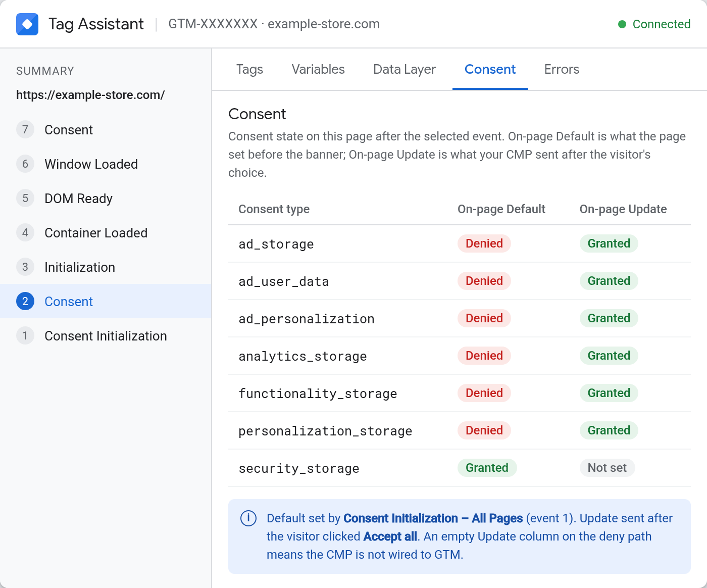Select event number 5 badge
The width and height of the screenshot is (707, 588).
(25, 198)
